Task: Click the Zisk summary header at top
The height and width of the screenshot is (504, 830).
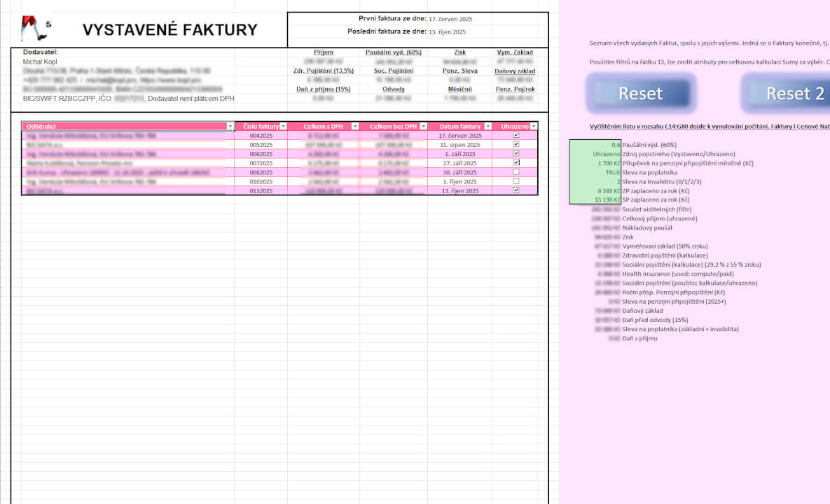Action: 460,52
